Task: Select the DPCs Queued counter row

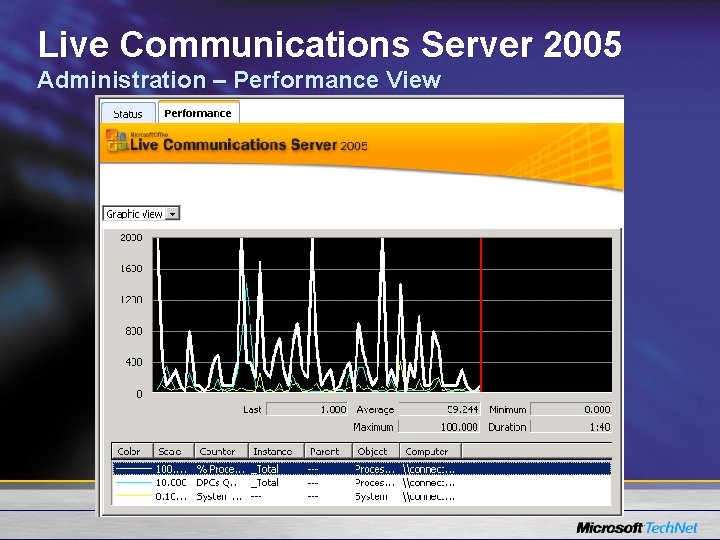Action: pyautogui.click(x=362, y=483)
